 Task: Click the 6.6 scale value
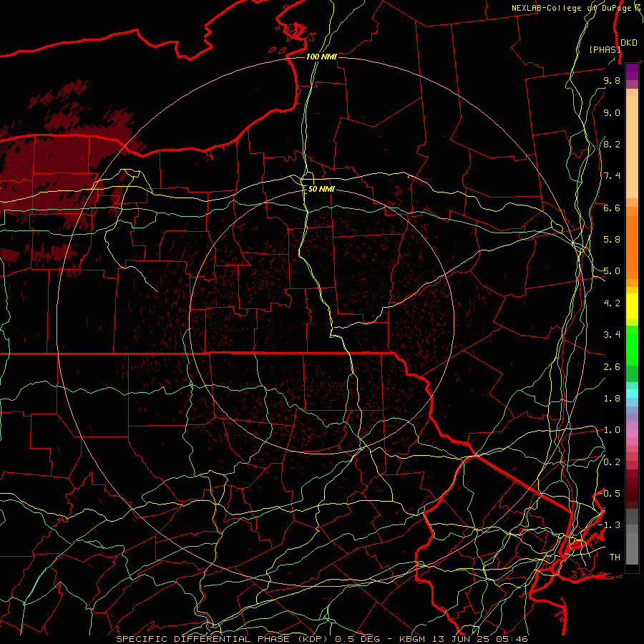pyautogui.click(x=612, y=208)
